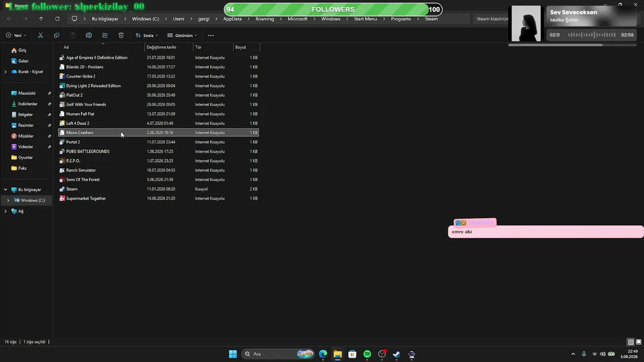Screen dimensions: 644x362
Task: Click the Steam klasörün search box
Action: (492, 19)
